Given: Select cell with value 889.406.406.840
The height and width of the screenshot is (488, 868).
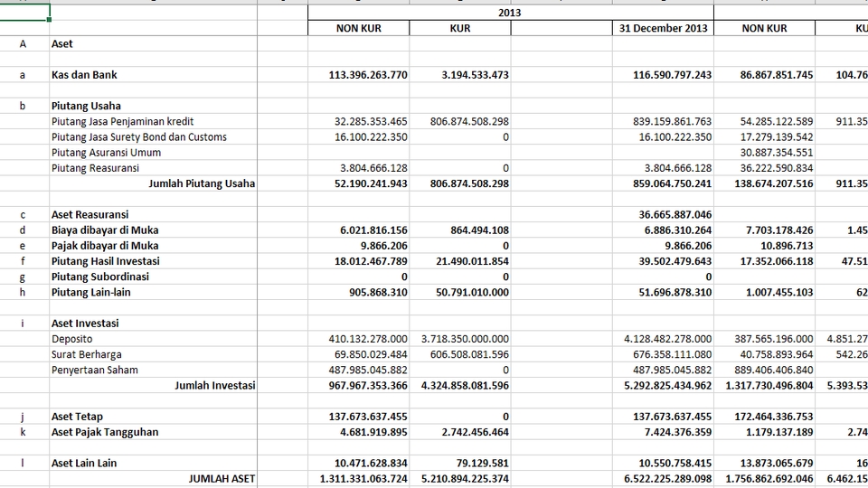Looking at the screenshot, I should (765, 369).
